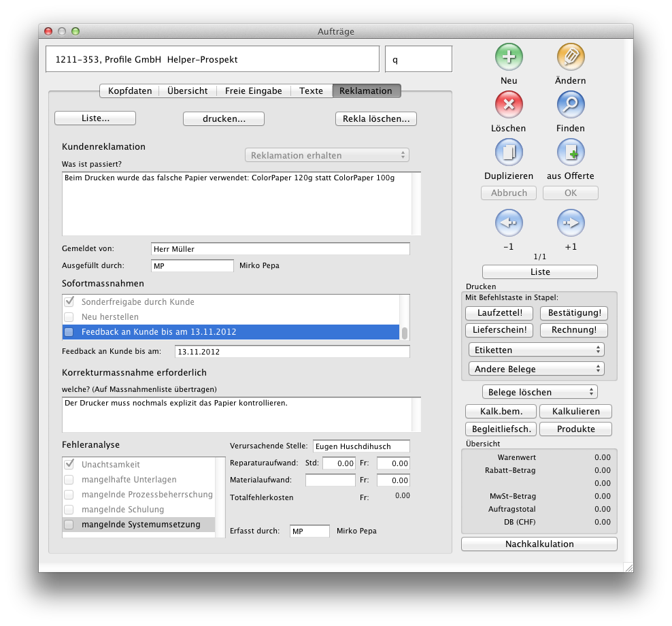Go to previous record with -1 arrow
Viewport: 672px width, 626px height.
pyautogui.click(x=508, y=223)
